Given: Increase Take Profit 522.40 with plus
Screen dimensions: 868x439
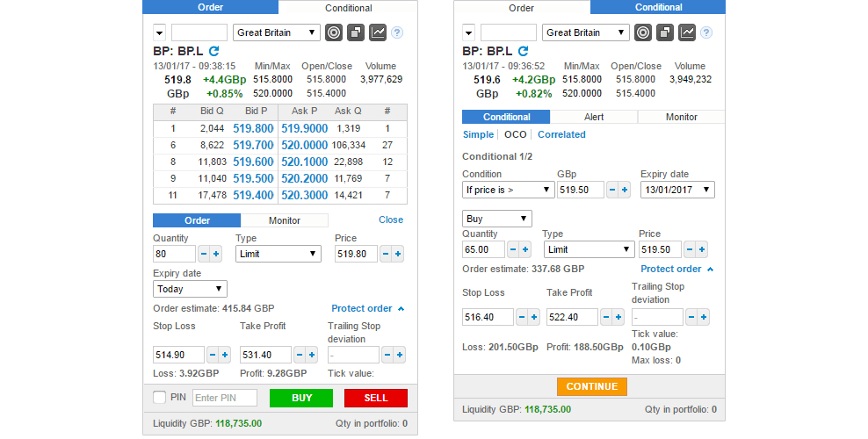Looking at the screenshot, I should pyautogui.click(x=618, y=317).
